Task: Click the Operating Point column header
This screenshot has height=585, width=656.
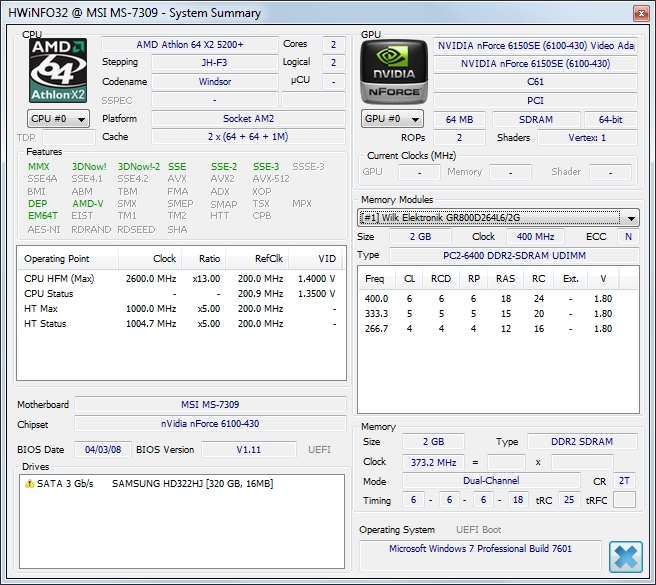Action: [68, 259]
